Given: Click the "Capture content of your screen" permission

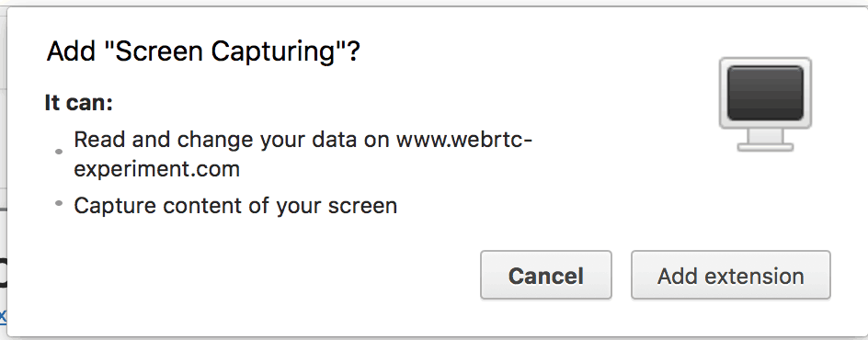Looking at the screenshot, I should tap(235, 206).
